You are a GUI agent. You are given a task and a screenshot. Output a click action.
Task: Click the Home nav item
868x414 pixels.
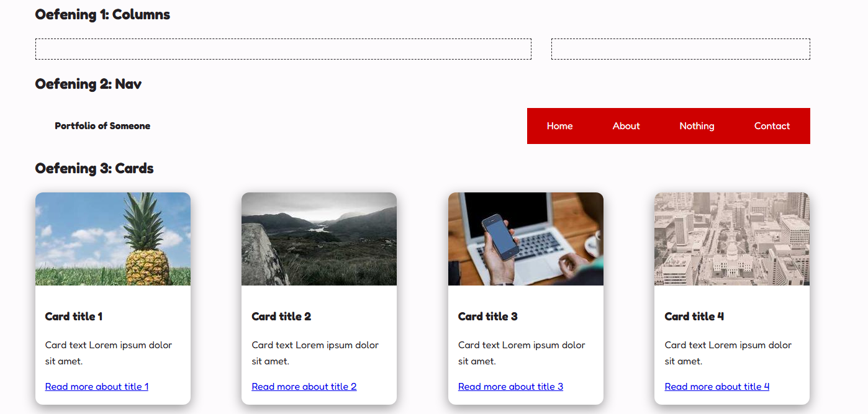click(x=559, y=126)
